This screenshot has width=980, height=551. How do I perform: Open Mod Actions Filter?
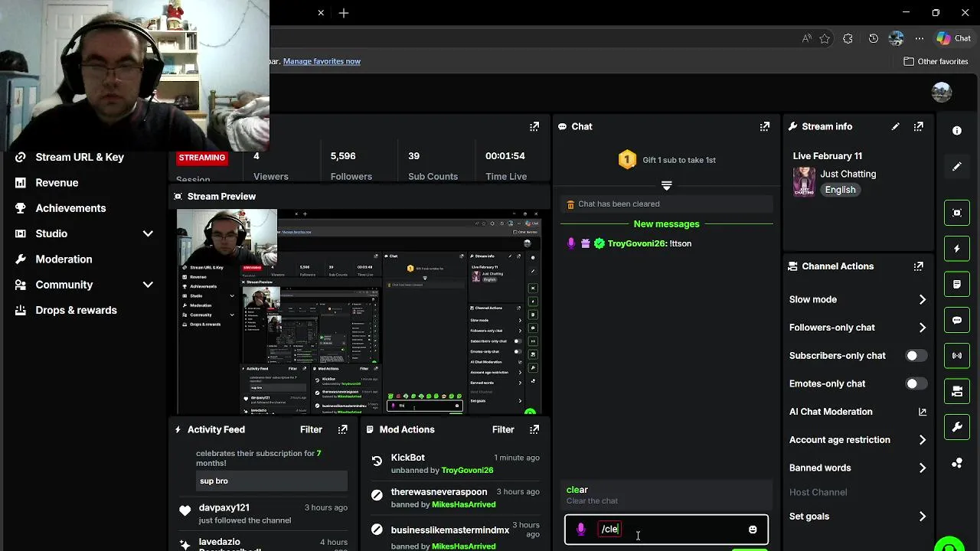pyautogui.click(x=503, y=429)
